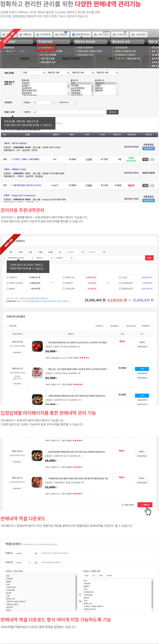159x644 pixels.
Task: Click 수정 button in row 2380
Action: point(145,160)
